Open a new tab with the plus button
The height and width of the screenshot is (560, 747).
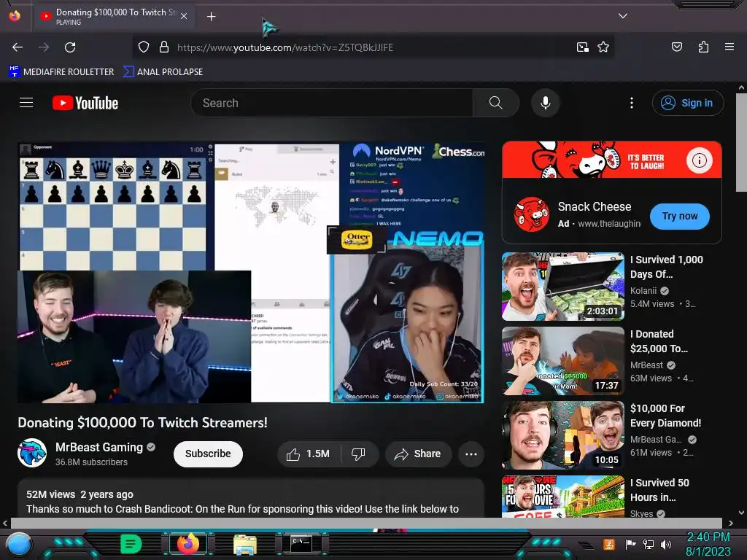tap(211, 17)
